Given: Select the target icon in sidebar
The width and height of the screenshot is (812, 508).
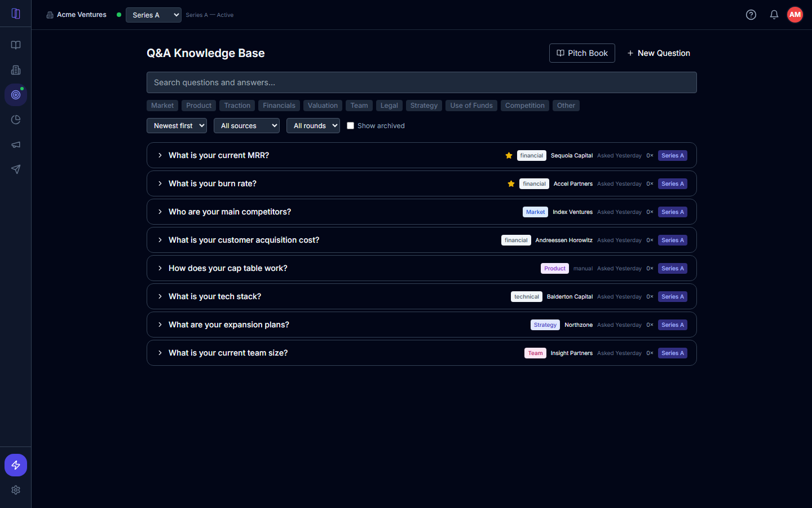Looking at the screenshot, I should 16,95.
